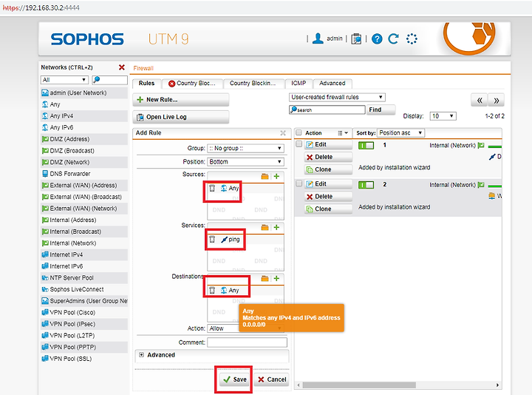Expand the Advanced section in Add Rule
532x395 pixels.
pos(141,354)
